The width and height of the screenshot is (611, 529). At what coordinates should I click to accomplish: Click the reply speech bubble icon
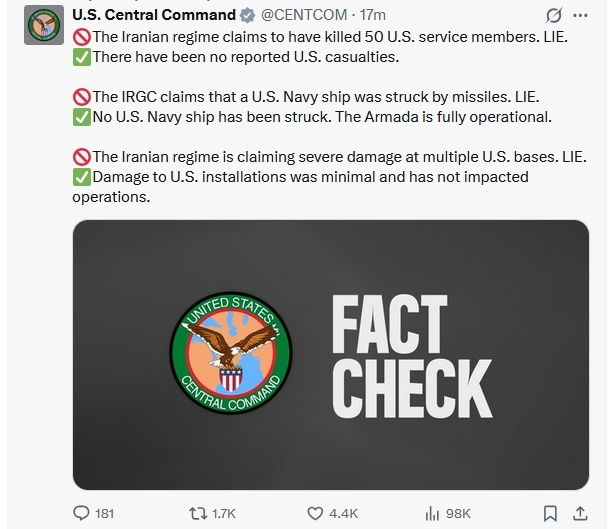tap(82, 513)
